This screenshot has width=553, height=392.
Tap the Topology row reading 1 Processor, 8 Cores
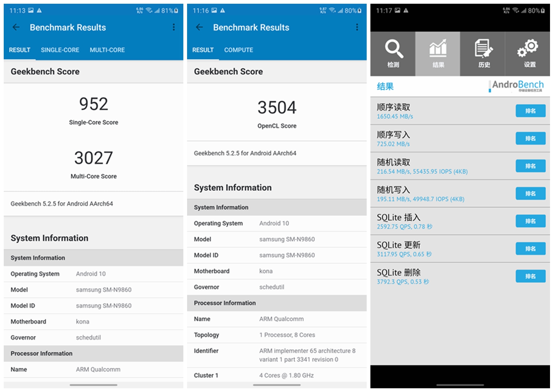click(277, 335)
